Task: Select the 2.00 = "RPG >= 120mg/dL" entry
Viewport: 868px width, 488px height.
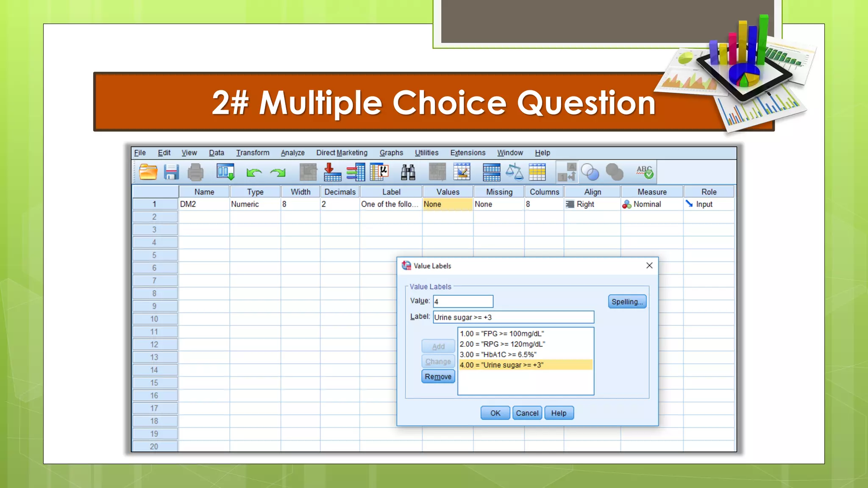Action: click(x=526, y=344)
